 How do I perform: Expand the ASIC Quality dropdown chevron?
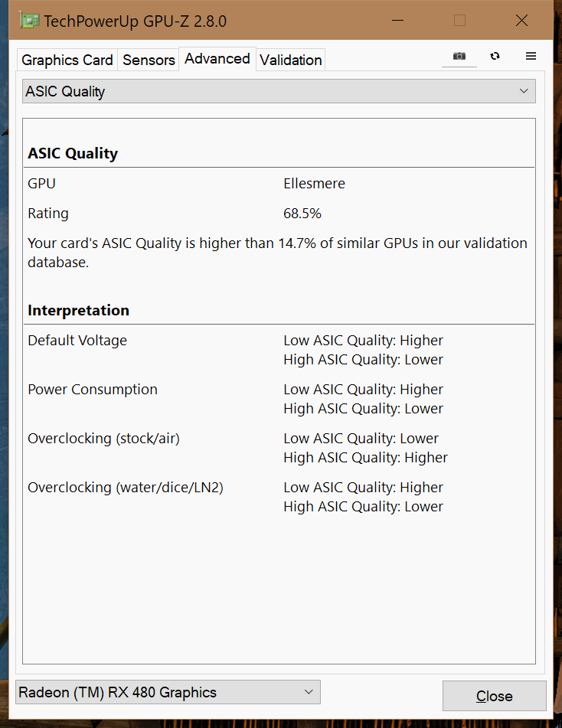pyautogui.click(x=524, y=91)
